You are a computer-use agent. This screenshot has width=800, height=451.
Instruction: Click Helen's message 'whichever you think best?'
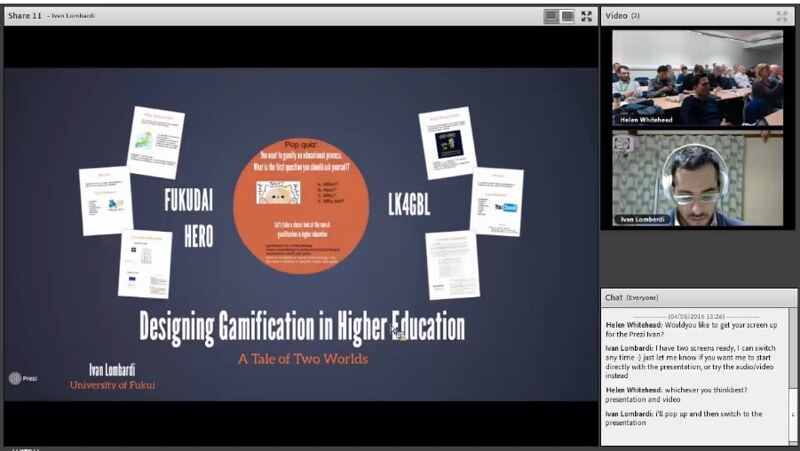click(677, 394)
